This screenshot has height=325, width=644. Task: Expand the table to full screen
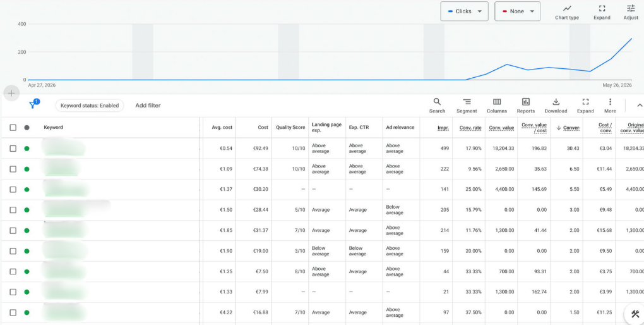click(585, 106)
